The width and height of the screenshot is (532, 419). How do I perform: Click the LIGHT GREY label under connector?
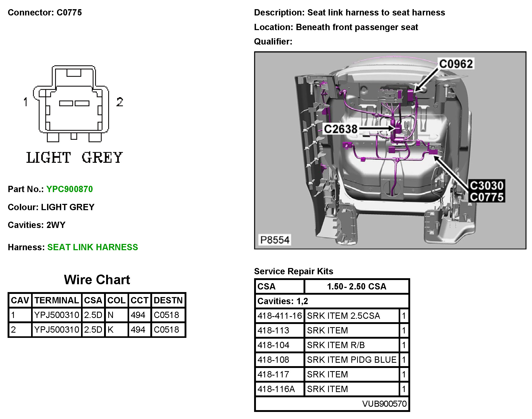point(75,158)
